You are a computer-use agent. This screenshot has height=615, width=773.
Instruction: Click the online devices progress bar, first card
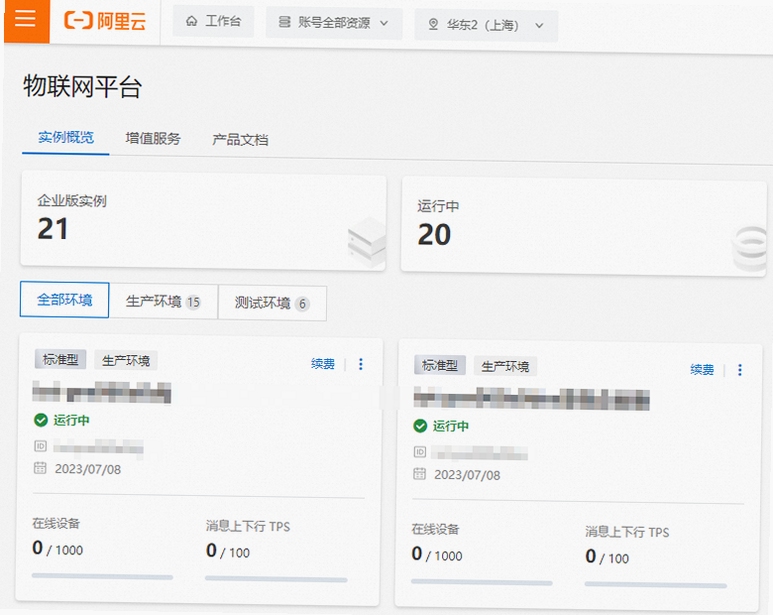[103, 577]
